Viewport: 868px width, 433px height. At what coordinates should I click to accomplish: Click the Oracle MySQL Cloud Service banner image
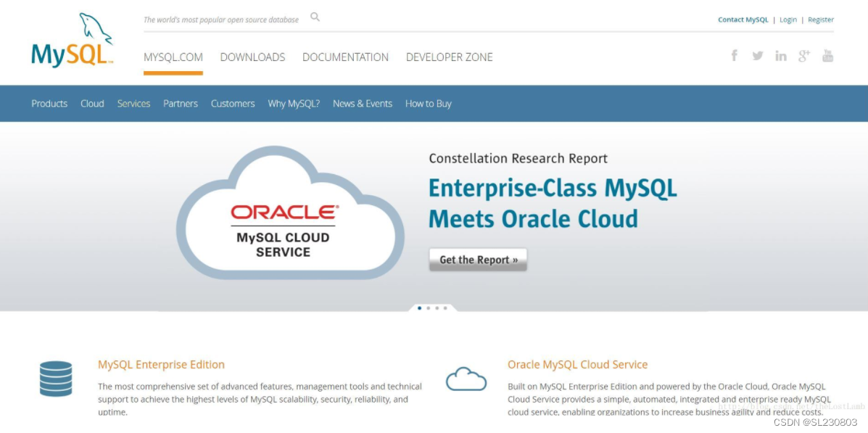(x=291, y=213)
